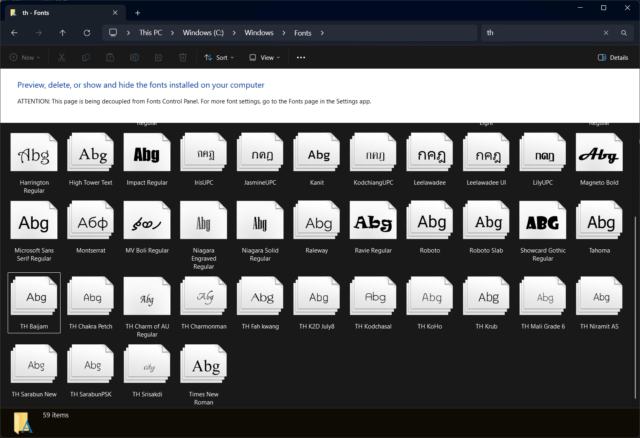Select the Roboto Slab font icon
Image resolution: width=640 pixels, height=438 pixels.
pyautogui.click(x=486, y=220)
